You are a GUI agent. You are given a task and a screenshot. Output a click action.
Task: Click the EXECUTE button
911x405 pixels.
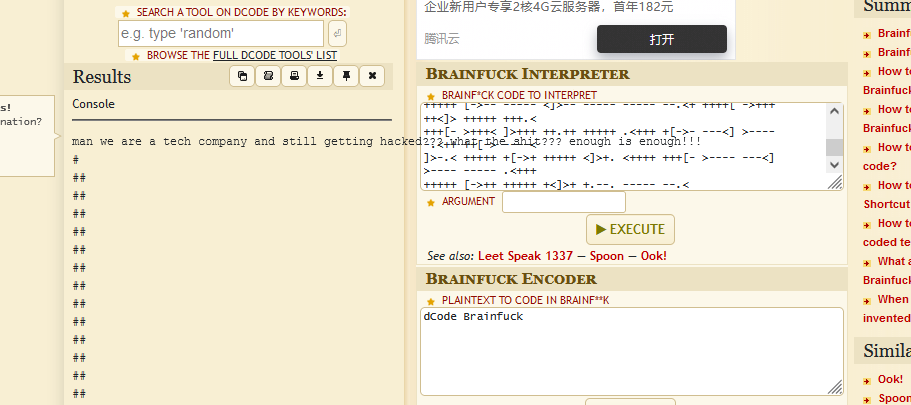pos(630,230)
